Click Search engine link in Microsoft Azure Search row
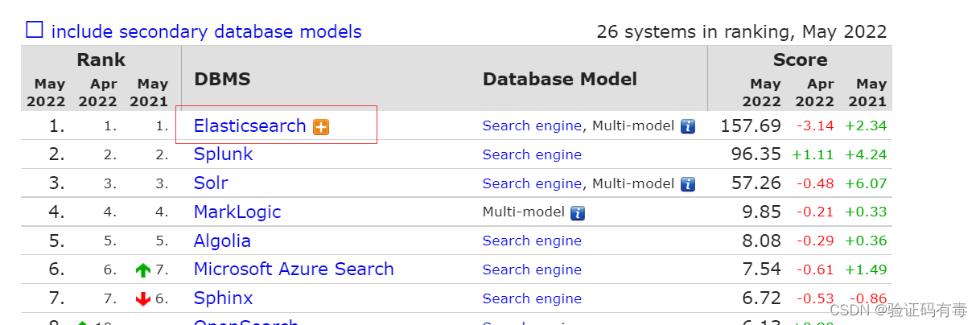The image size is (980, 325). [532, 269]
